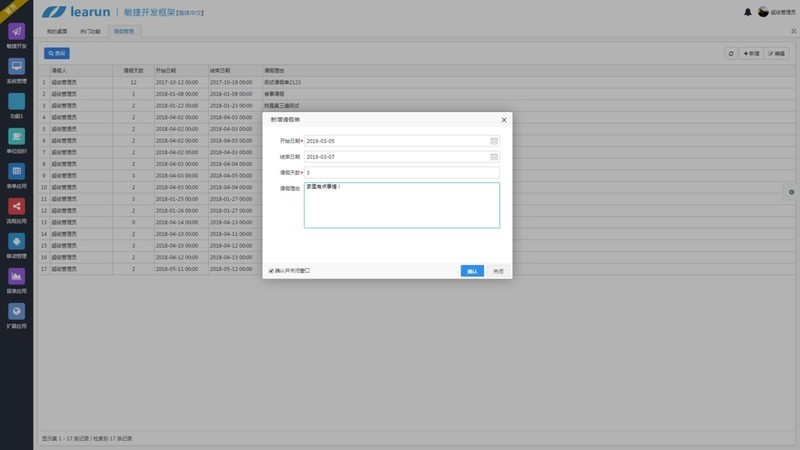Open the monitor-icon system management module
The width and height of the screenshot is (800, 450).
(x=16, y=66)
